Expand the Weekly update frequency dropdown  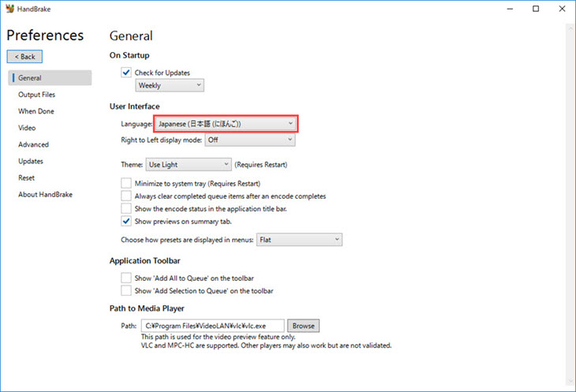point(170,85)
